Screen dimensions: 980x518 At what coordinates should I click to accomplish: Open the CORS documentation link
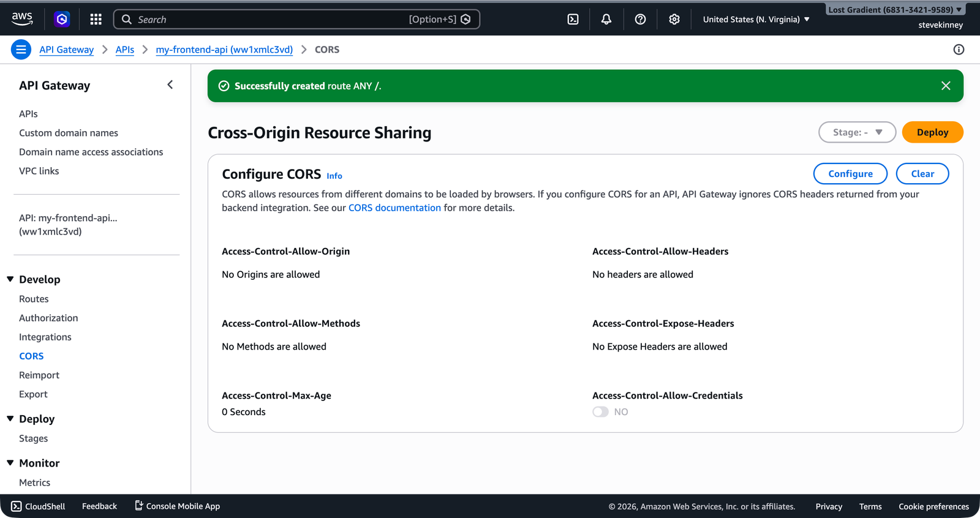pyautogui.click(x=394, y=208)
